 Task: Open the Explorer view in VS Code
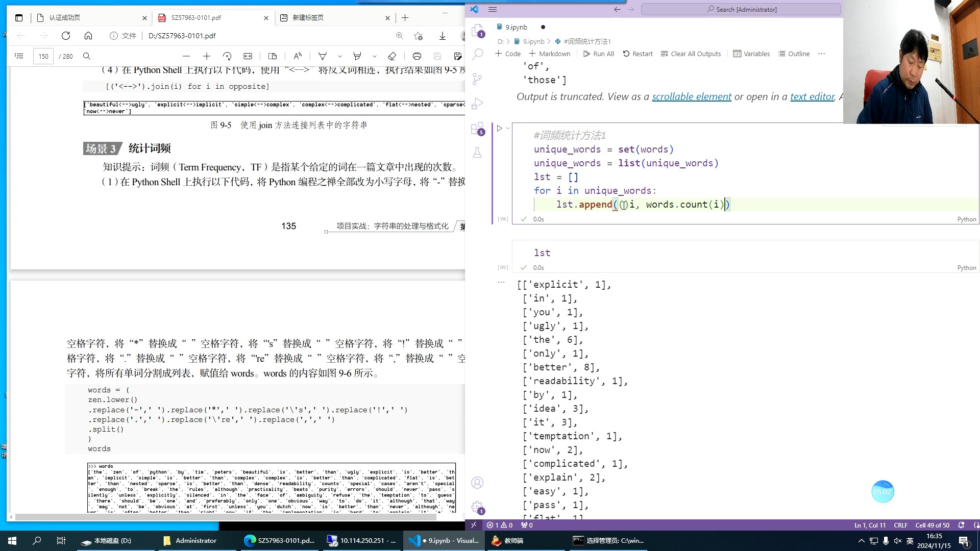pyautogui.click(x=478, y=31)
